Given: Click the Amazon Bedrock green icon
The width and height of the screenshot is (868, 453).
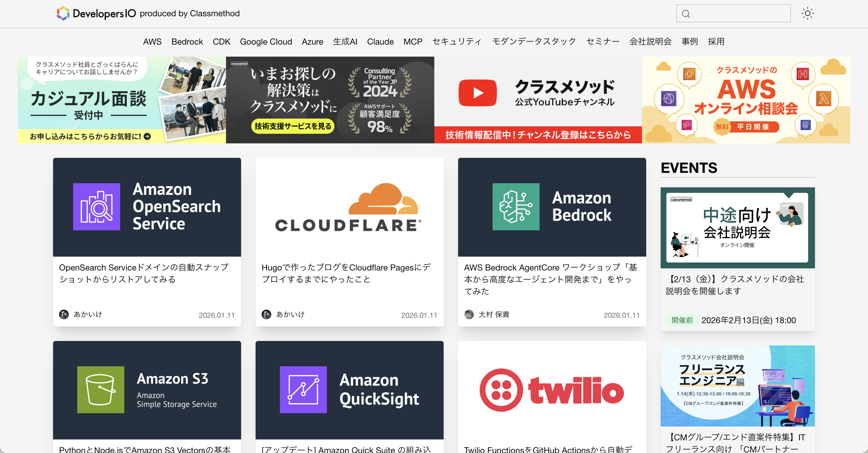Looking at the screenshot, I should (x=516, y=206).
